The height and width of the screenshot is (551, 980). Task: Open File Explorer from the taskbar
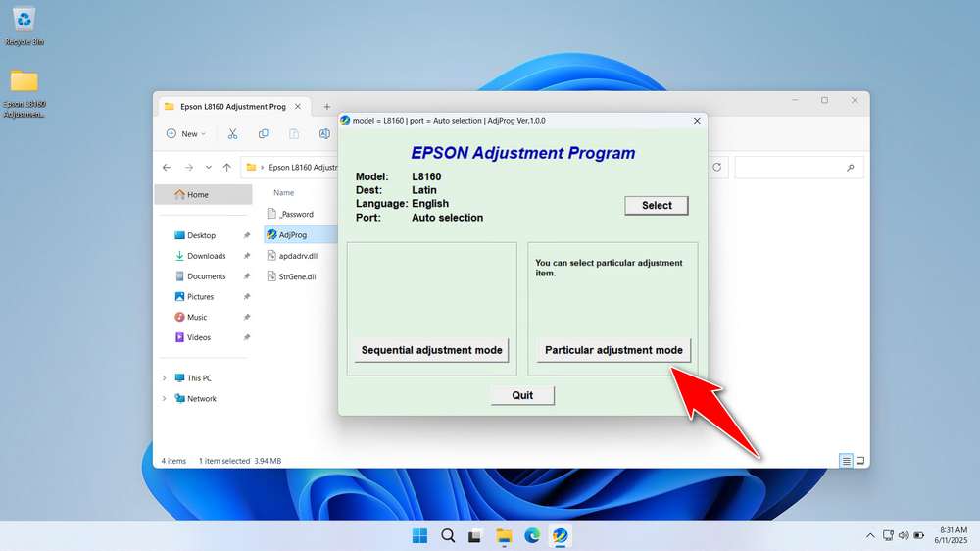[x=504, y=536]
